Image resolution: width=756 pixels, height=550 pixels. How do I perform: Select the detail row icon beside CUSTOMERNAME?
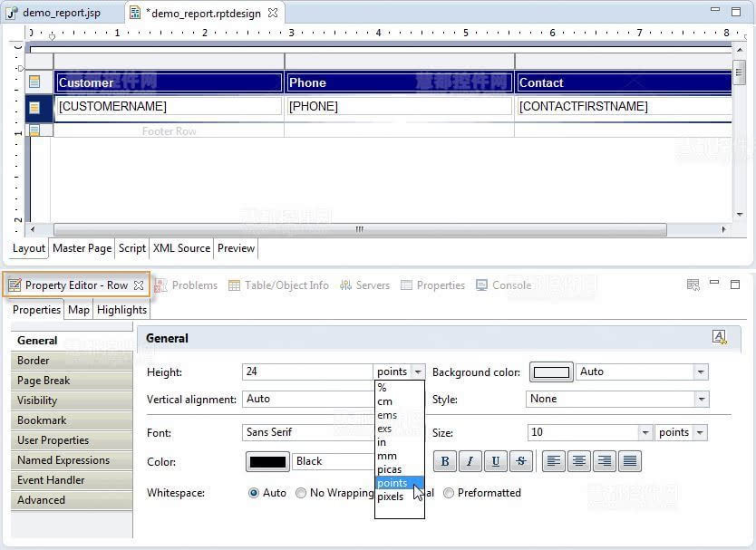pyautogui.click(x=34, y=108)
